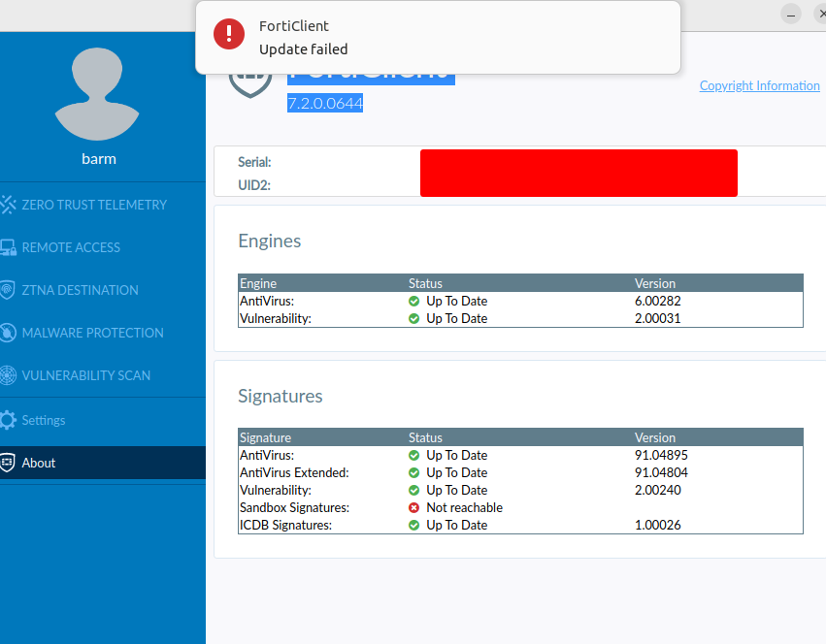Click red X beside Sandbox Signatures status
The width and height of the screenshot is (826, 644).
(414, 507)
